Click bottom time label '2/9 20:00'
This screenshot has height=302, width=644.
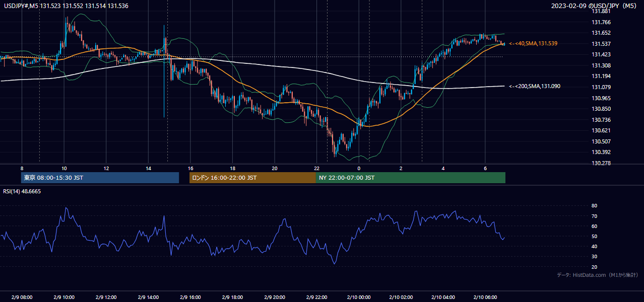point(275,297)
